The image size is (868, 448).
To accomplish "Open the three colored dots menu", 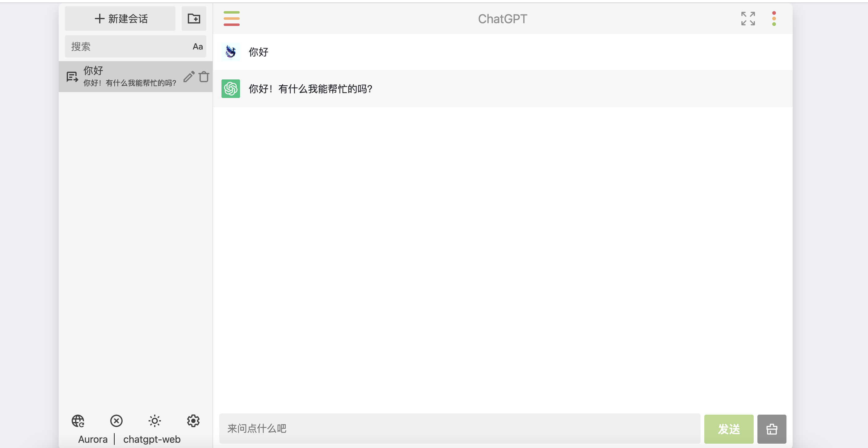I will pyautogui.click(x=774, y=19).
